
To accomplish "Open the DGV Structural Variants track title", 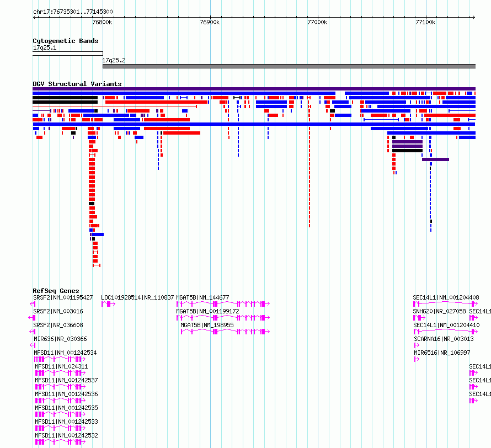I will [x=77, y=84].
